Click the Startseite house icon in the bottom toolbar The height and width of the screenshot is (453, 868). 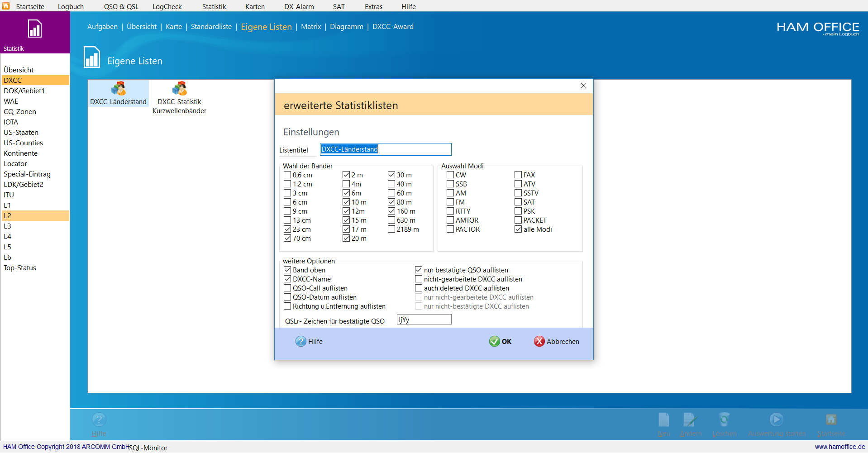tap(831, 420)
